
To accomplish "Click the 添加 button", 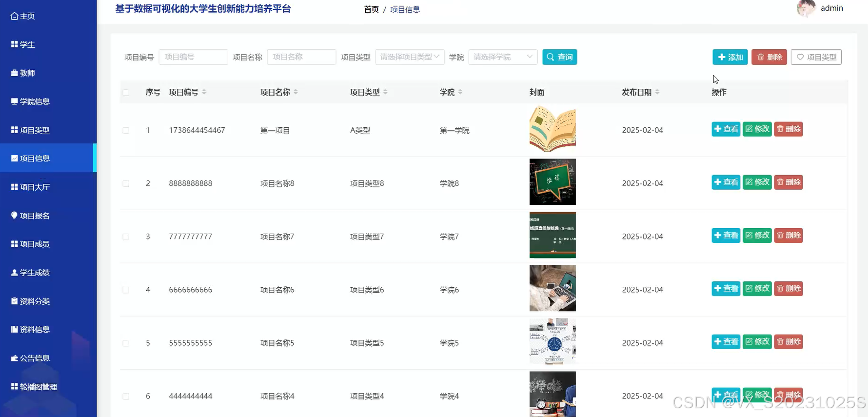I will 730,57.
